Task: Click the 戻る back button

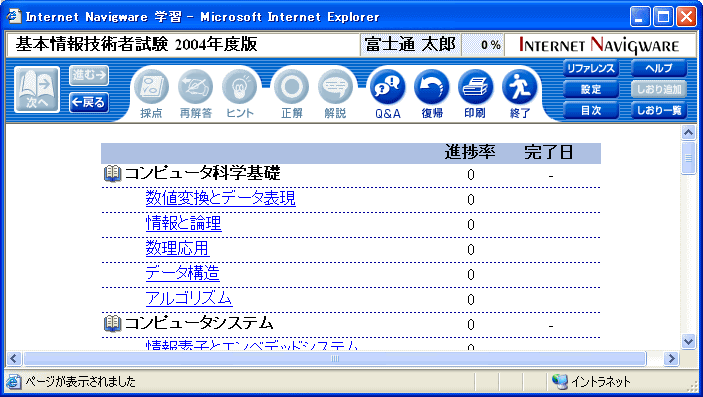Action: point(89,103)
